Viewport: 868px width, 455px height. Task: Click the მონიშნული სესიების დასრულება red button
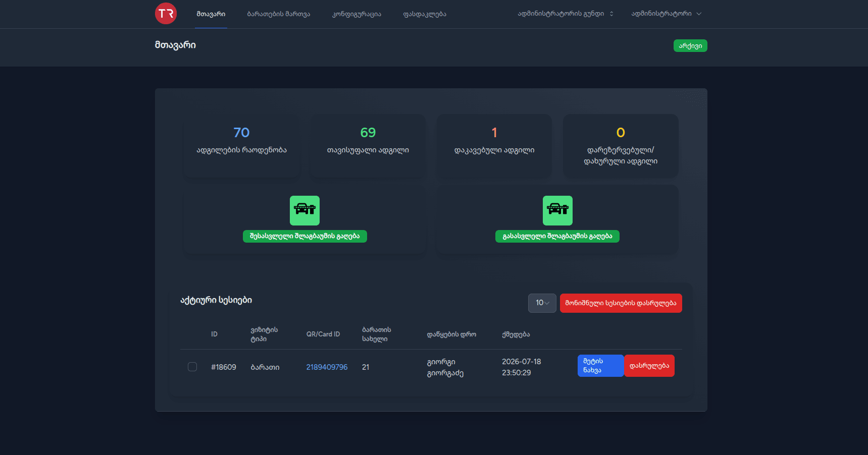pyautogui.click(x=621, y=303)
